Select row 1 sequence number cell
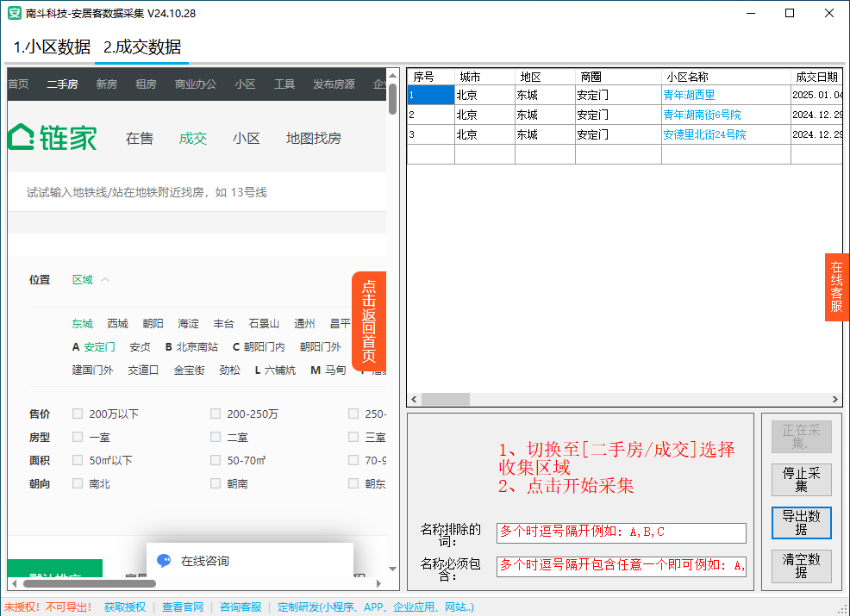This screenshot has width=850, height=616. click(x=431, y=96)
